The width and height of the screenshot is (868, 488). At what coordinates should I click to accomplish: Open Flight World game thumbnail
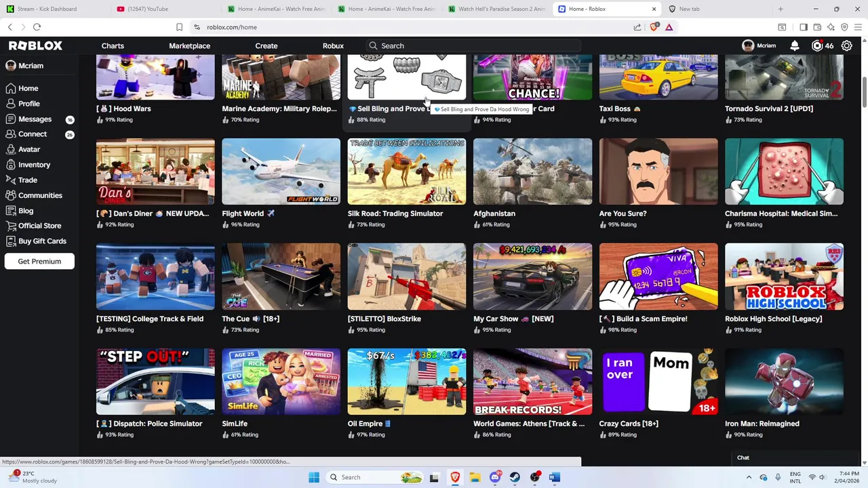coord(281,171)
